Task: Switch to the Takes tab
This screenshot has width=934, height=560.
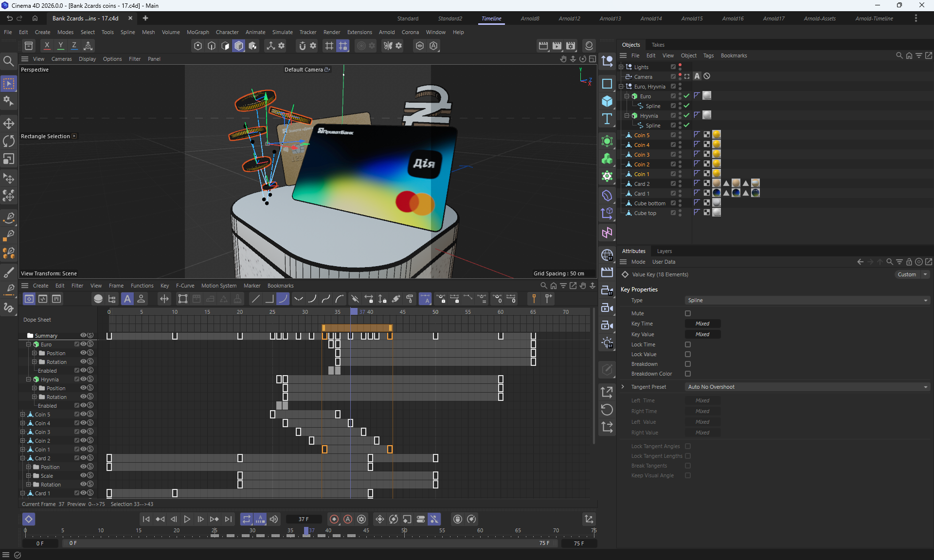Action: [x=658, y=45]
